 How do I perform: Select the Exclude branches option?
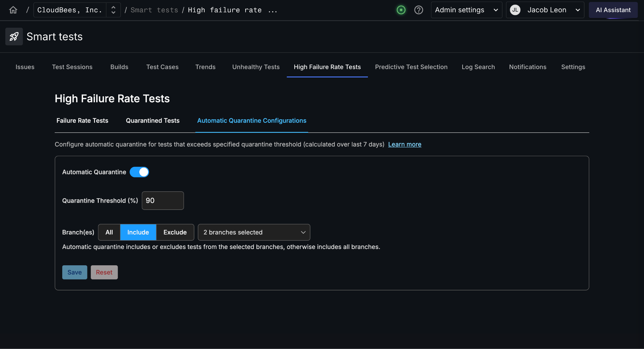point(175,232)
